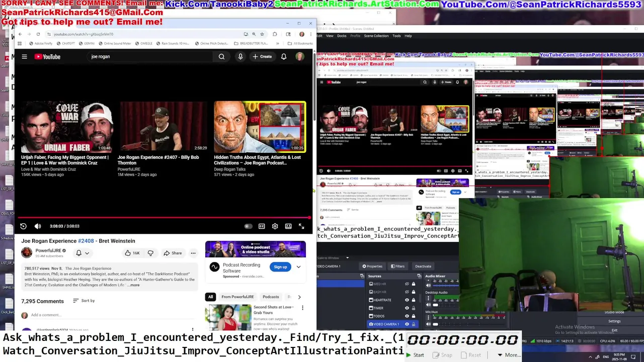644x362 pixels.
Task: Open the OBS Scene Collection menu
Action: point(376,36)
